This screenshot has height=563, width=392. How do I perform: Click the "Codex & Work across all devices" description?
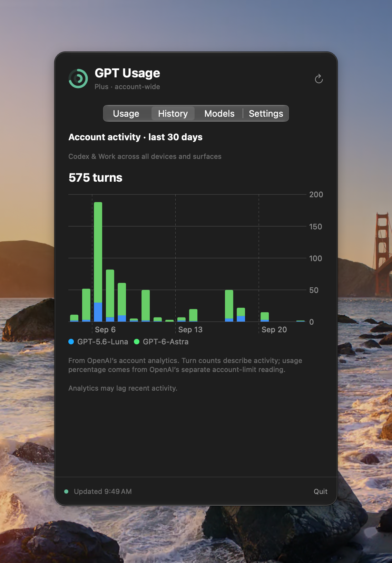coord(145,156)
